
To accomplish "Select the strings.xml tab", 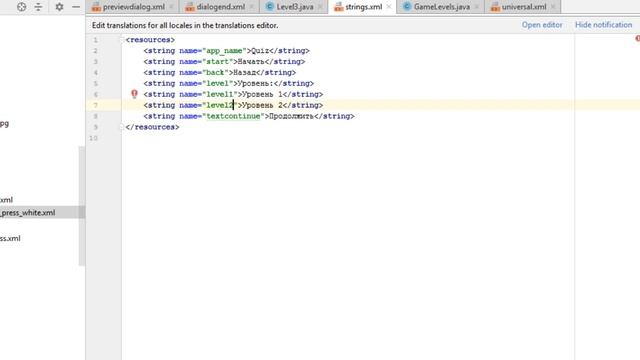I will point(364,7).
